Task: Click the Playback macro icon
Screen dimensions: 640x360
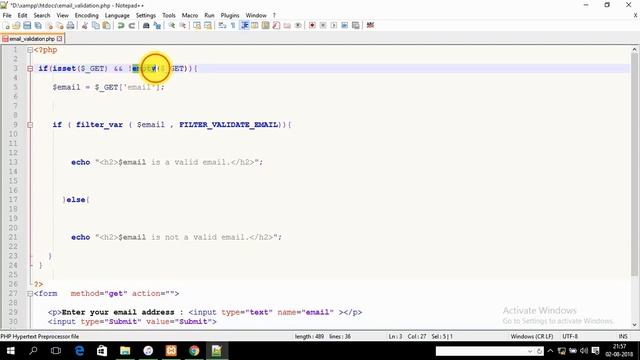Action: (333, 25)
